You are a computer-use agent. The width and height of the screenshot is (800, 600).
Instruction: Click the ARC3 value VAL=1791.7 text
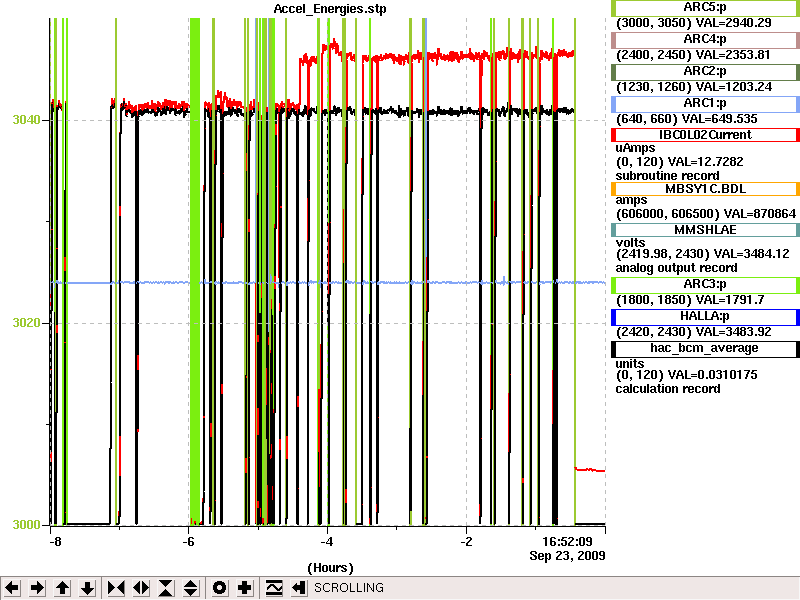tap(730, 300)
